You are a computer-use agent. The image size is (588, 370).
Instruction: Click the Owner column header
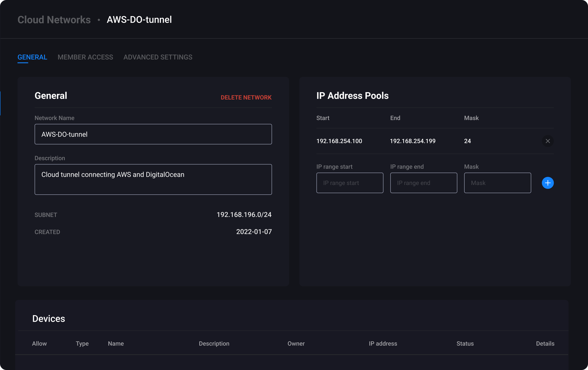point(296,343)
